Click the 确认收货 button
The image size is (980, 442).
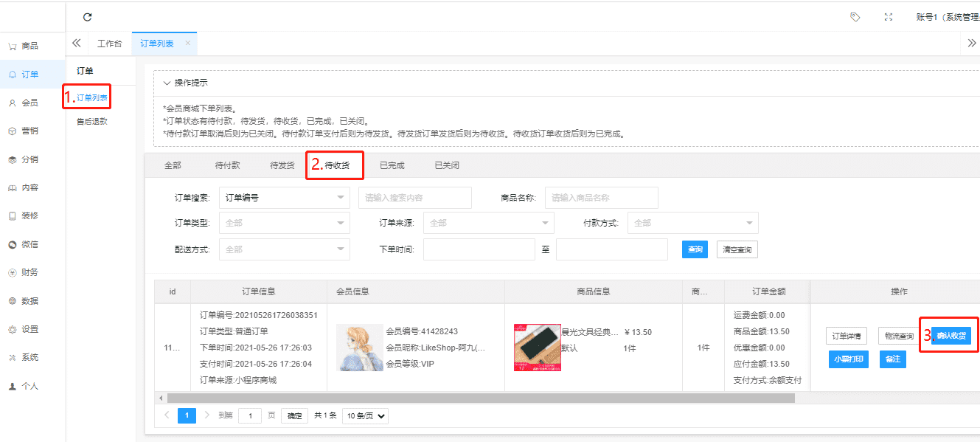point(951,336)
